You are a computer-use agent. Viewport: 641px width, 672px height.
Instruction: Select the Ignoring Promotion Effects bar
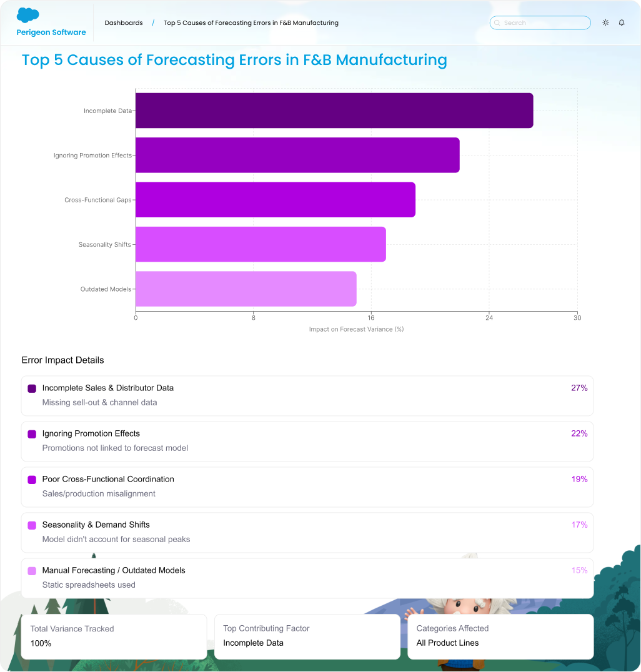pos(297,155)
